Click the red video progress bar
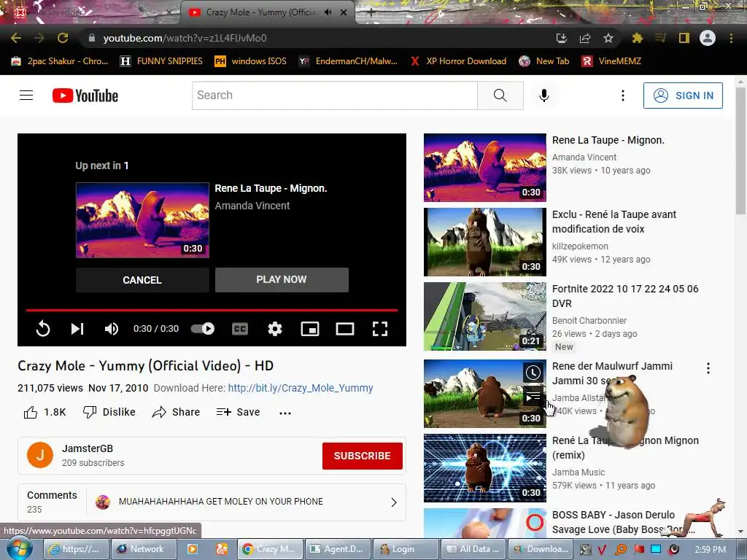The width and height of the screenshot is (747, 560). [212, 310]
